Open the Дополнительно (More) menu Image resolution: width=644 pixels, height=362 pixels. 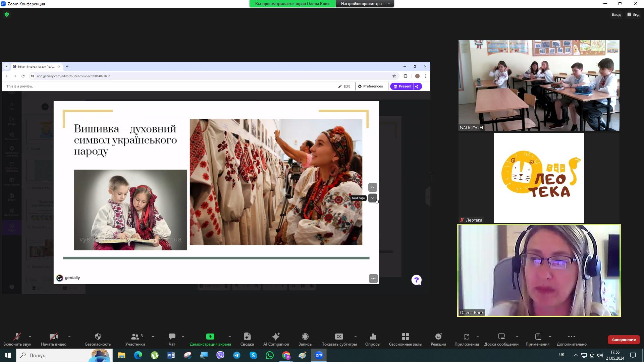click(571, 339)
